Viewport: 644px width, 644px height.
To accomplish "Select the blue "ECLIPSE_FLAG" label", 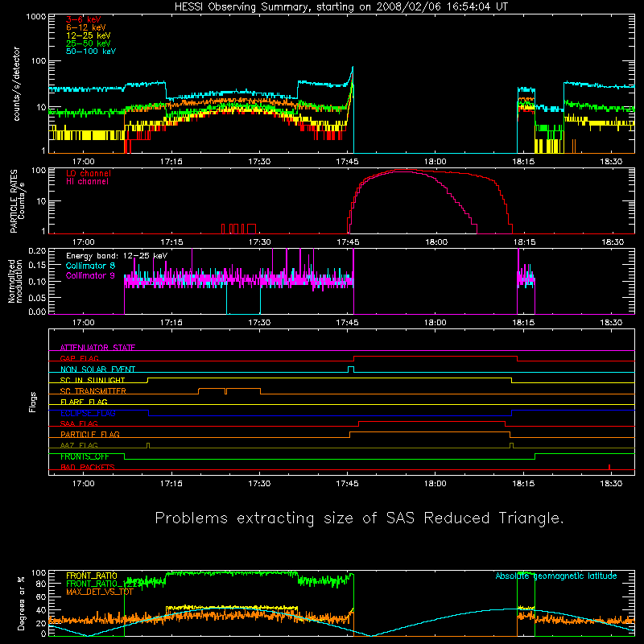I will click(x=88, y=413).
